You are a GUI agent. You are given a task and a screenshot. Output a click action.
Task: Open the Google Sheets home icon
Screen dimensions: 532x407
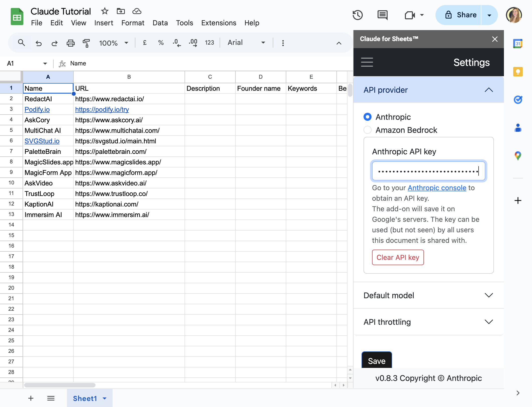point(17,17)
